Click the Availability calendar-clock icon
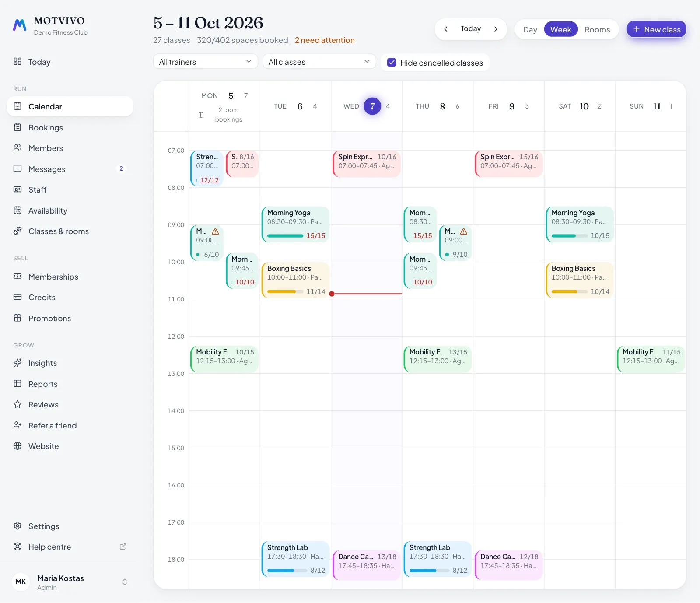This screenshot has width=700, height=603. (x=17, y=210)
